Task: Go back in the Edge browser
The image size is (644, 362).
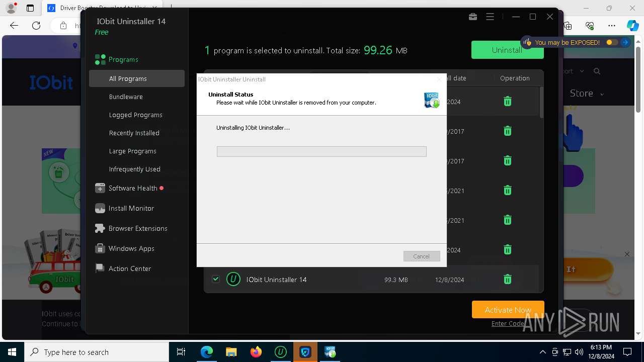Action: click(x=14, y=26)
